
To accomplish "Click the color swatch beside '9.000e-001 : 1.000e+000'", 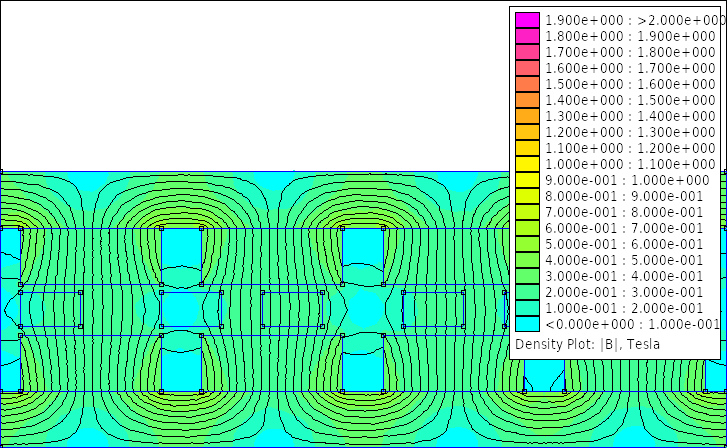I will [527, 180].
